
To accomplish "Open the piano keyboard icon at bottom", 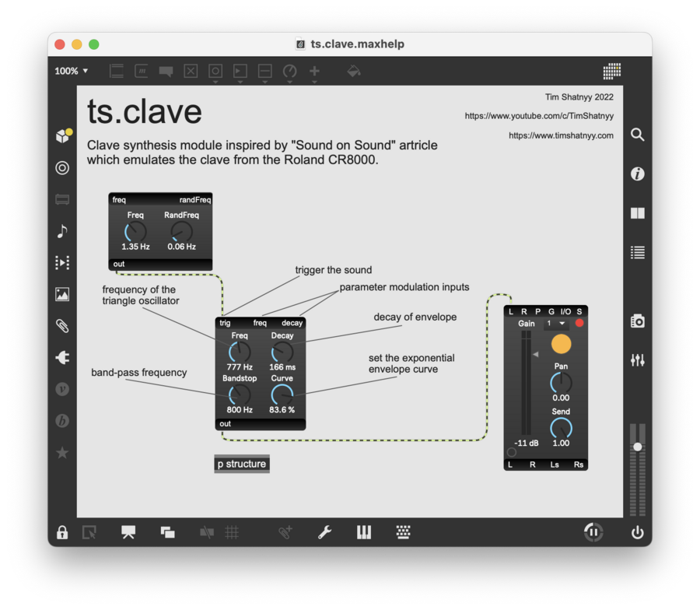I will click(364, 532).
